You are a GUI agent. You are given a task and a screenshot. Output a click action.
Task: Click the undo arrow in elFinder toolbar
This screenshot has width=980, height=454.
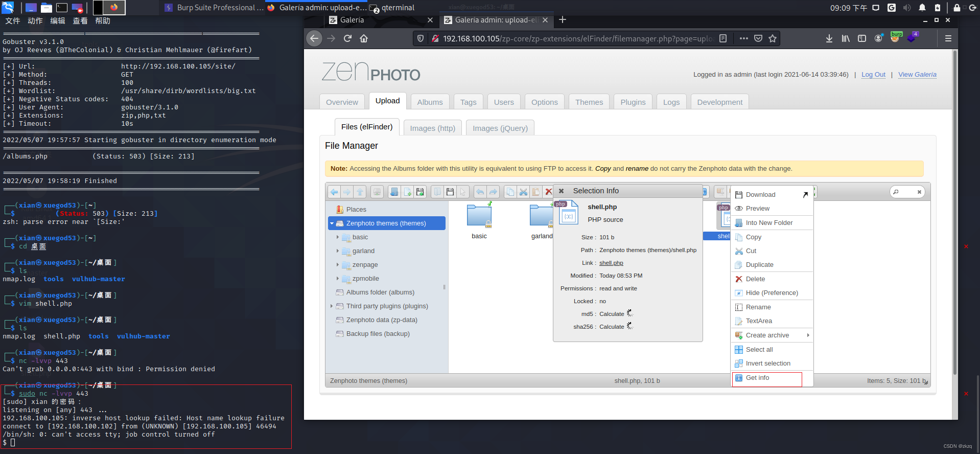pyautogui.click(x=480, y=192)
